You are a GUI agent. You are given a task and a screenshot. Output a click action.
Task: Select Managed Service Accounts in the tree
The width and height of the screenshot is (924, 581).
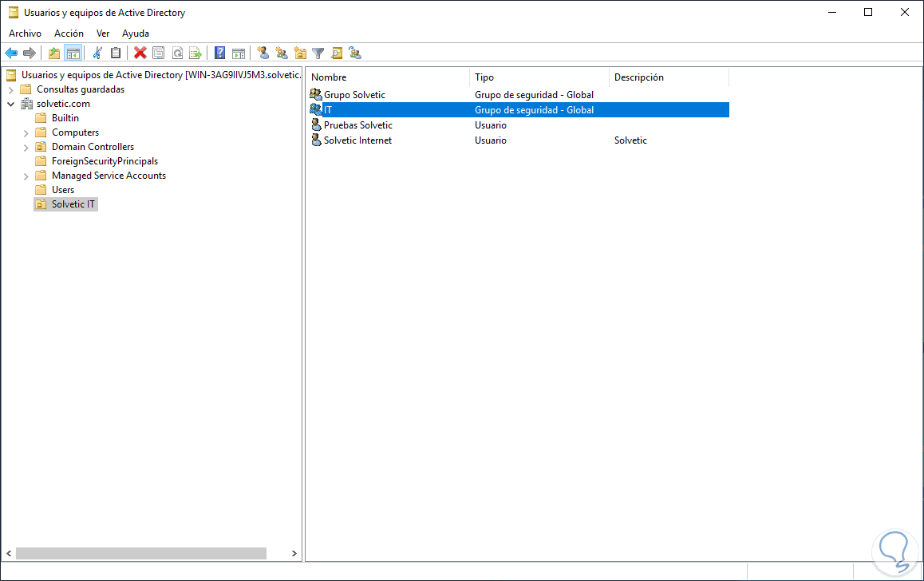tap(109, 176)
